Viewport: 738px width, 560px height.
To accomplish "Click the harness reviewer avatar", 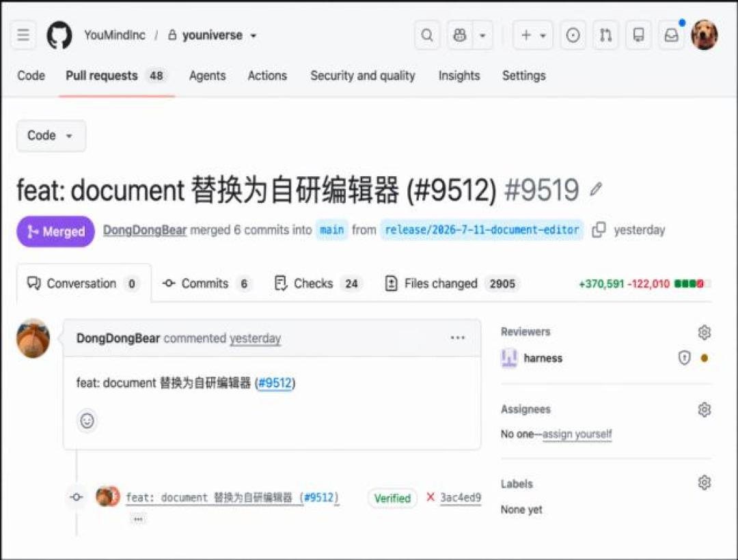I will point(509,359).
